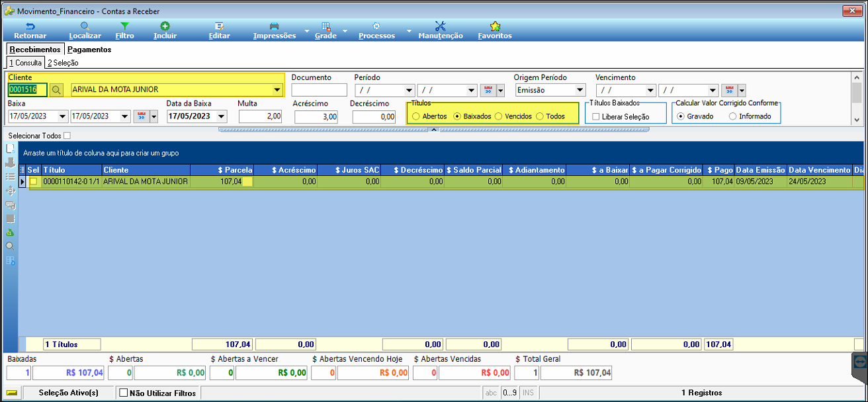
Task: Open the Vencimento calendar picker icon
Action: coord(729,90)
